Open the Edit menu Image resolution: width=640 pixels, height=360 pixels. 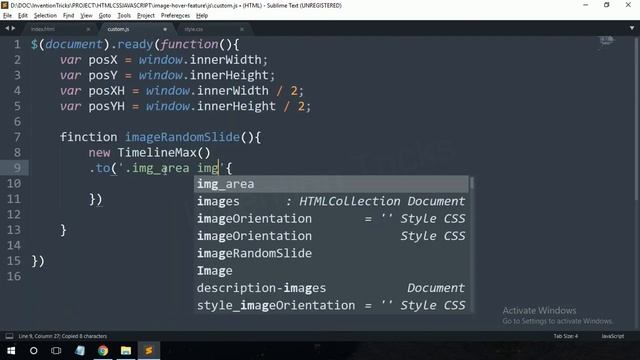click(x=23, y=16)
